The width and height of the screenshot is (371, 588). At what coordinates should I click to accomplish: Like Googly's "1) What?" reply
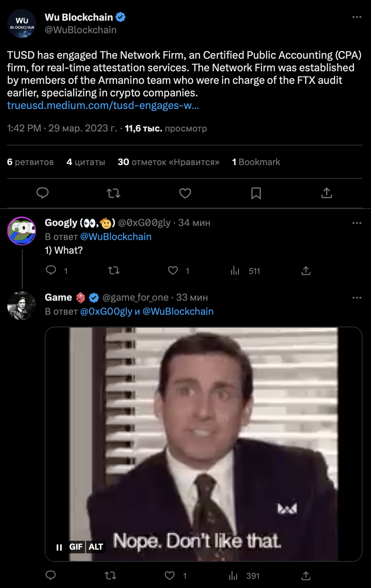point(173,271)
